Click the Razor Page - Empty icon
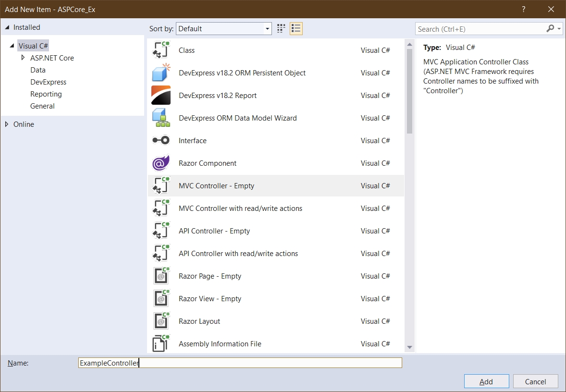566x392 pixels. click(160, 276)
